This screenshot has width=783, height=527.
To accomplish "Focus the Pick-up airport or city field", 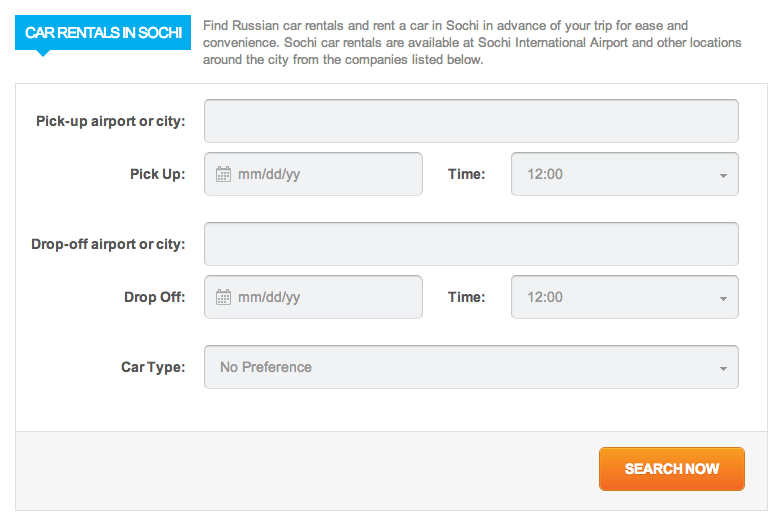I will click(x=471, y=121).
